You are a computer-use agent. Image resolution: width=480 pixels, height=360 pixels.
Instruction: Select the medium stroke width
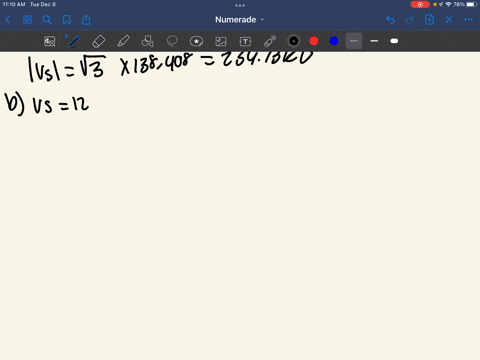pyautogui.click(x=374, y=41)
